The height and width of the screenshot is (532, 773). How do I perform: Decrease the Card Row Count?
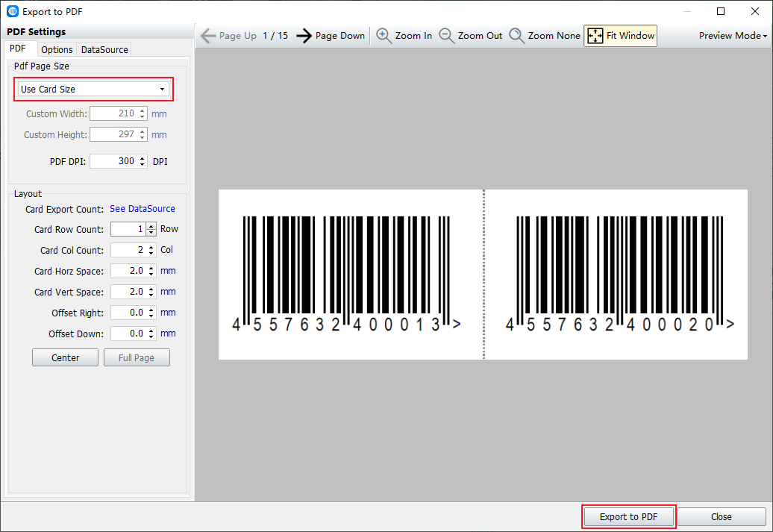pyautogui.click(x=151, y=232)
